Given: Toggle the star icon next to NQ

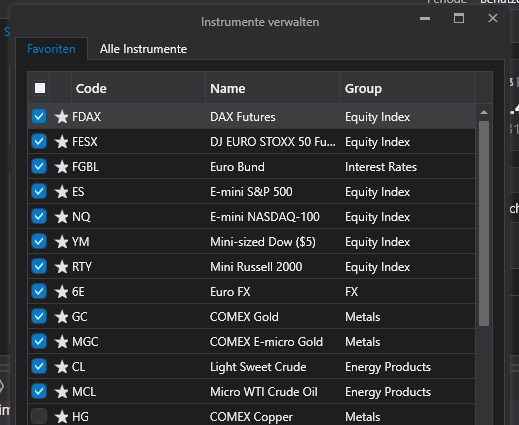Looking at the screenshot, I should click(62, 217).
